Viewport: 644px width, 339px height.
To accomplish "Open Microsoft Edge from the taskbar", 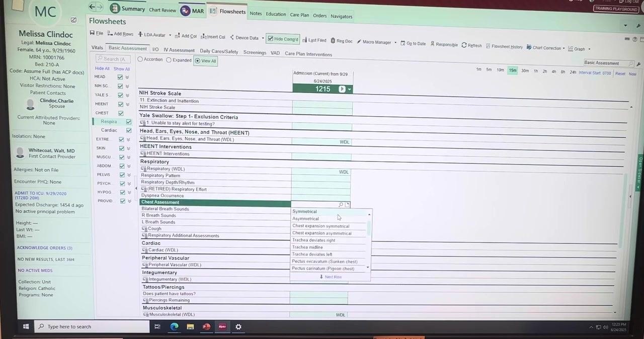I will click(x=174, y=326).
